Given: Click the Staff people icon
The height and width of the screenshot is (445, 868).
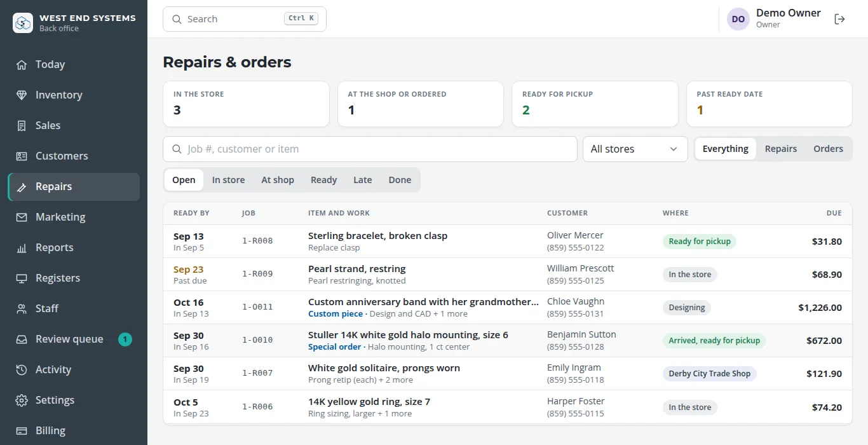Looking at the screenshot, I should [22, 308].
